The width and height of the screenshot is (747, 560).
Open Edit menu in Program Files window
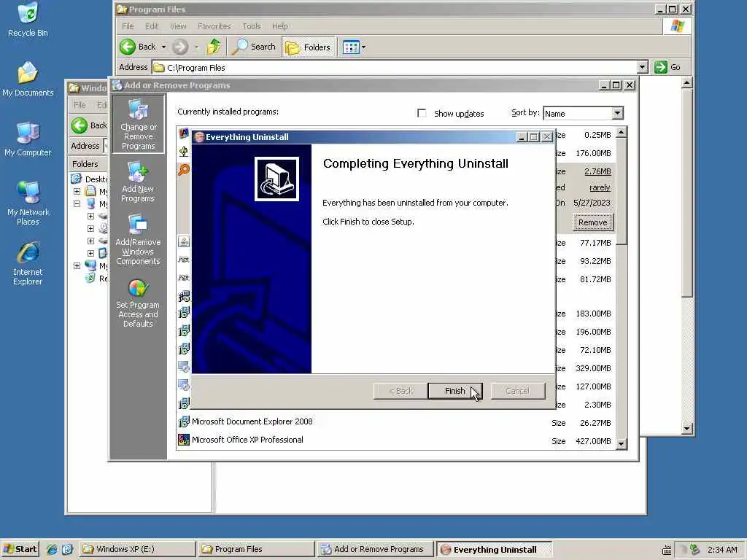coord(152,26)
